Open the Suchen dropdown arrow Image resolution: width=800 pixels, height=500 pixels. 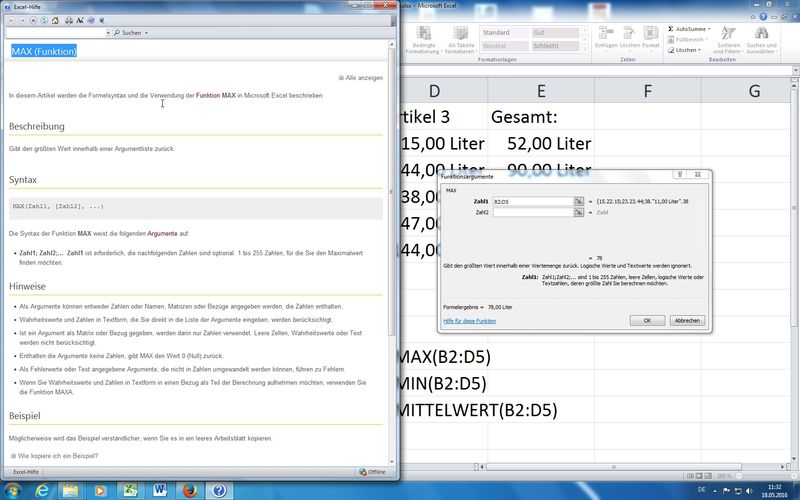(147, 33)
